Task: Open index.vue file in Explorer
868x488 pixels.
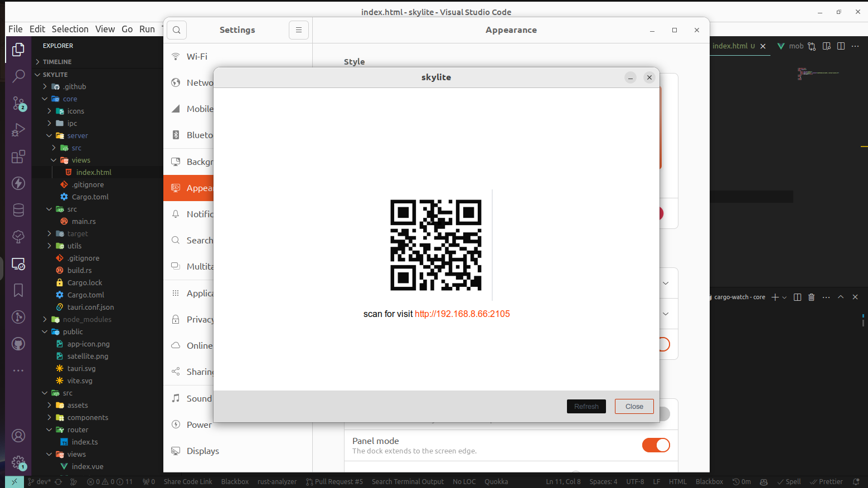Action: pyautogui.click(x=88, y=467)
